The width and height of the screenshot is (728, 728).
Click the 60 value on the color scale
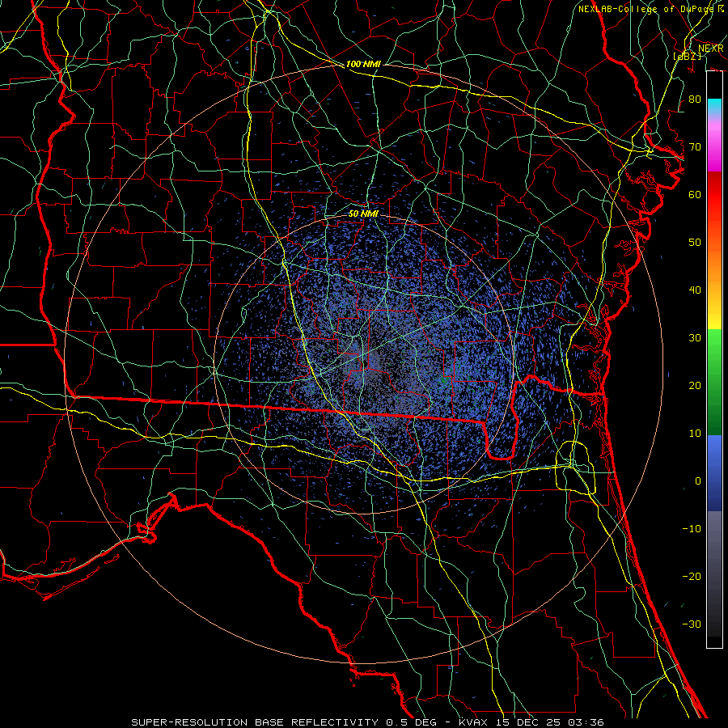coord(695,195)
